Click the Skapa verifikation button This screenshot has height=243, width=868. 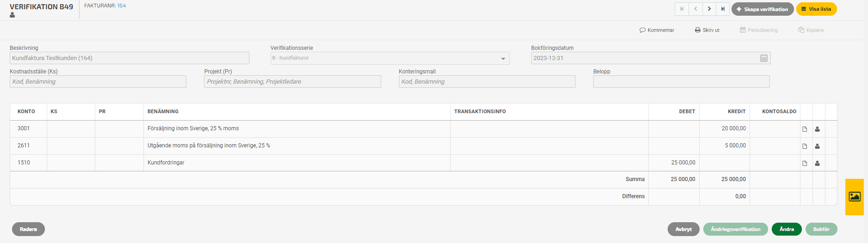coord(763,9)
